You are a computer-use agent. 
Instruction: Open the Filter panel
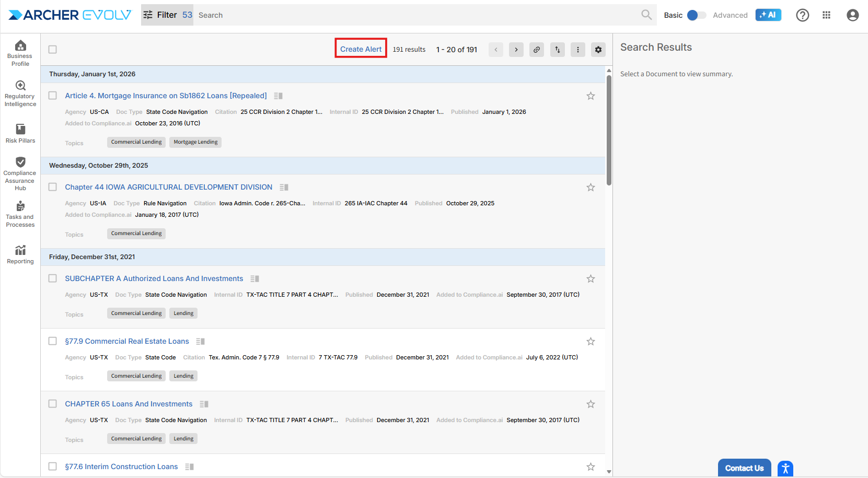167,15
